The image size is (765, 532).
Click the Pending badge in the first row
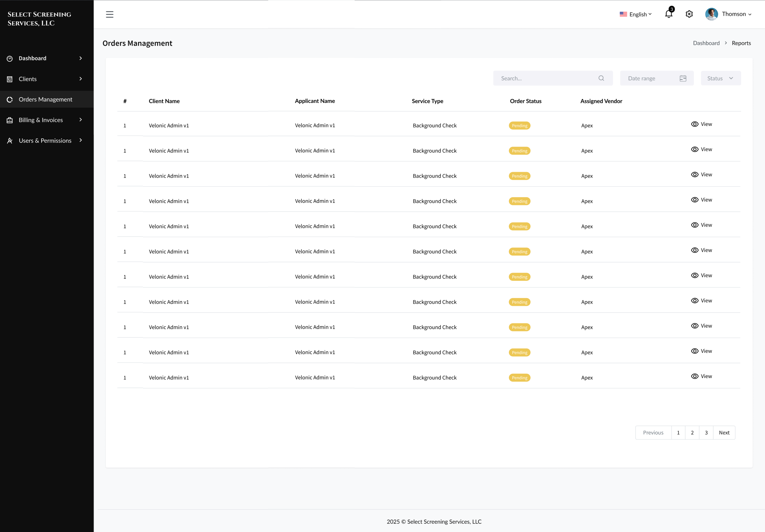click(519, 126)
